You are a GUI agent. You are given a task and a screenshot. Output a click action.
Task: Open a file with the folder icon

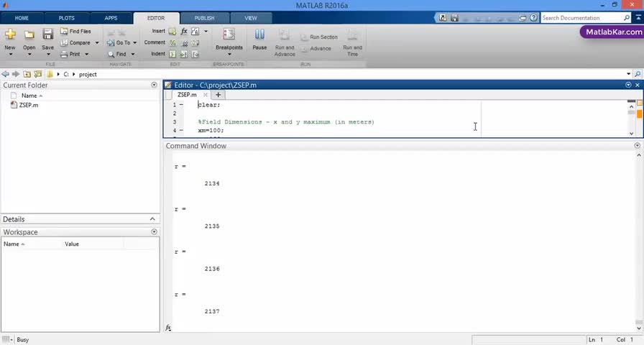click(29, 35)
